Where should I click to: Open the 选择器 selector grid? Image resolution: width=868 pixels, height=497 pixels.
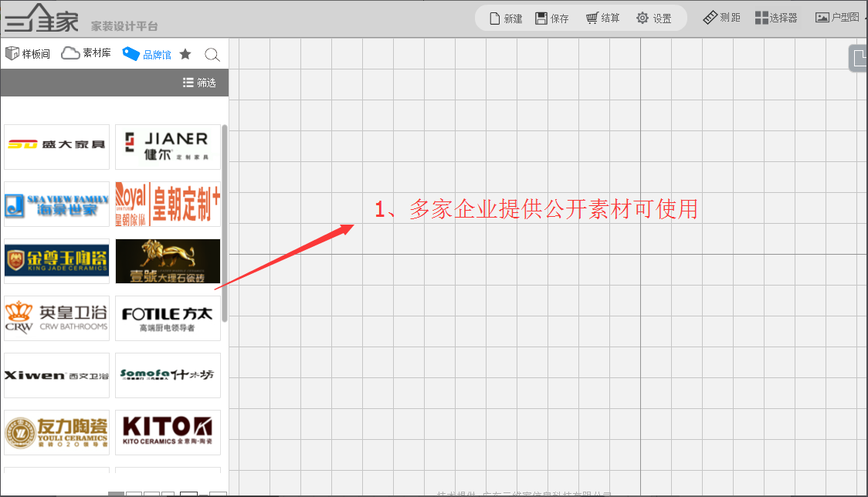coord(776,19)
